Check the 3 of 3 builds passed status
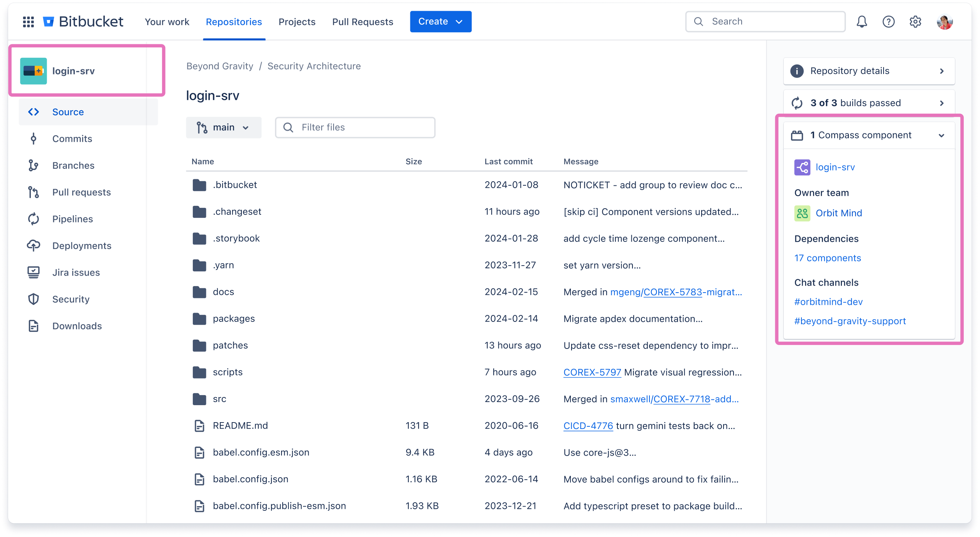The width and height of the screenshot is (980, 537). (x=855, y=103)
